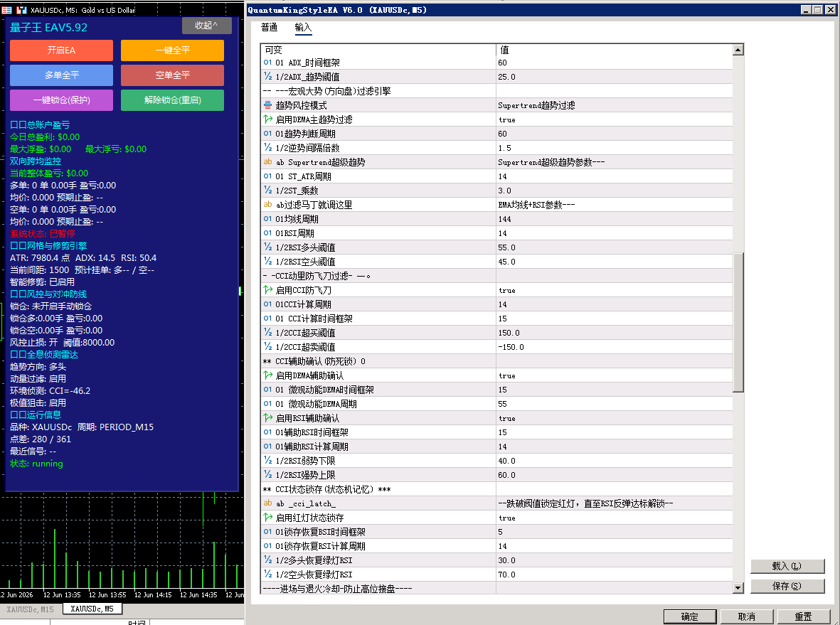The width and height of the screenshot is (840, 625).
Task: Click the integer icon of 01CCI计算周期 row
Action: click(268, 304)
